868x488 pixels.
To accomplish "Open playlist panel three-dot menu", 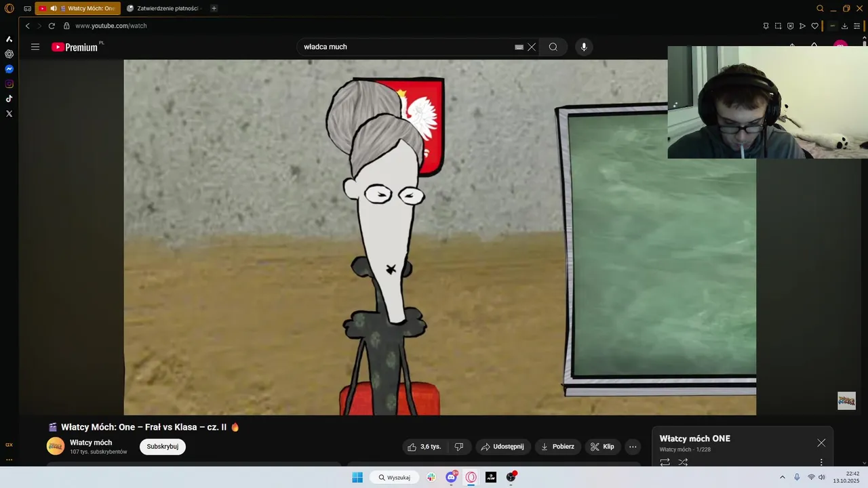I will point(821,462).
